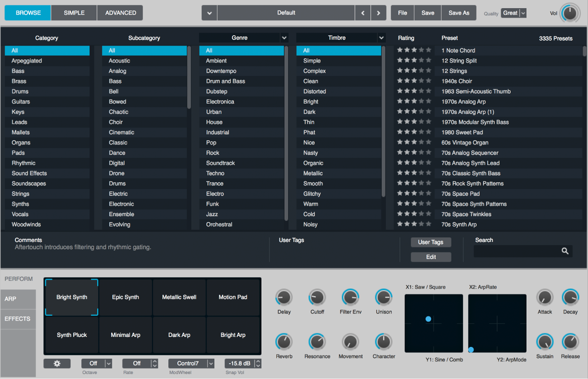Open the ModWheel Control7 dropdown
Screen dimensions: 588x379
point(191,363)
